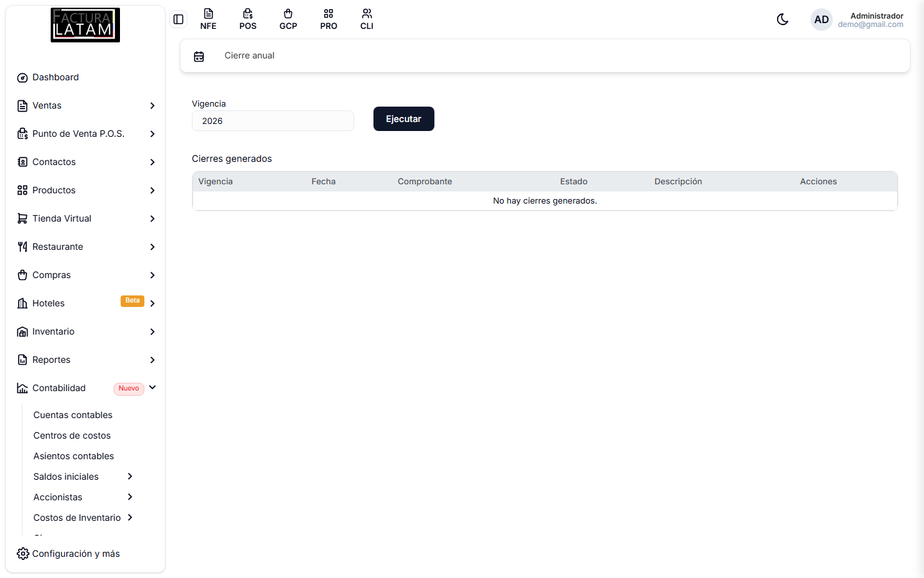Click the Inventario warehouse icon
This screenshot has width=924, height=578.
[22, 331]
